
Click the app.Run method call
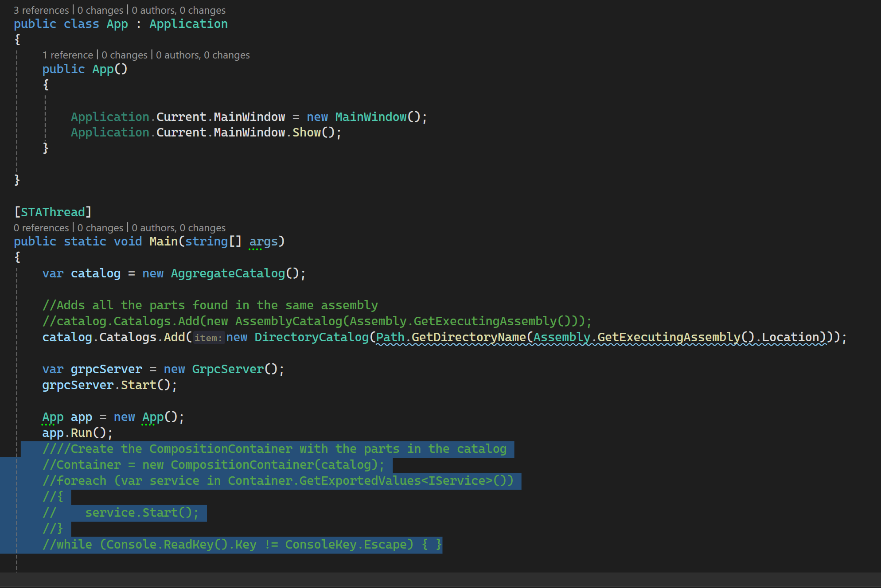click(x=81, y=433)
